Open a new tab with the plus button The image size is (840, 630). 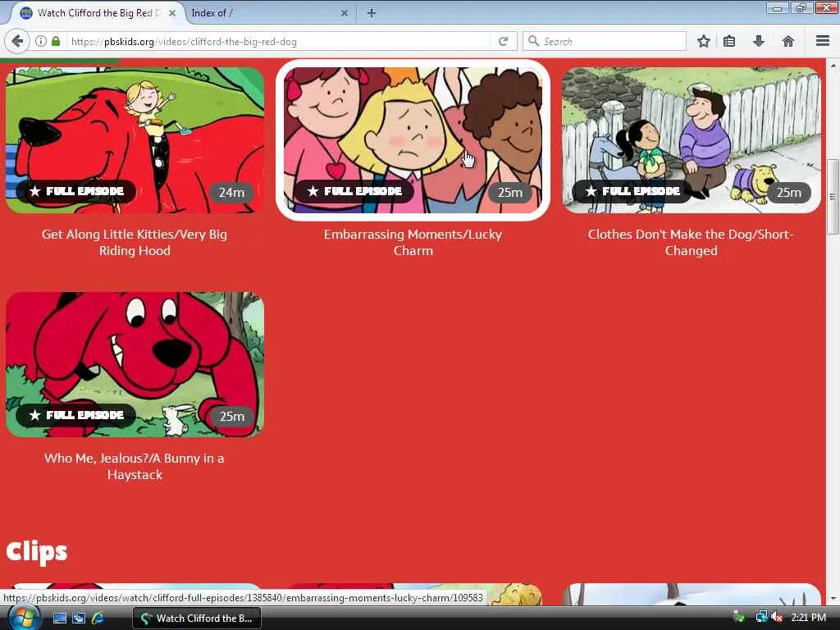(x=372, y=13)
